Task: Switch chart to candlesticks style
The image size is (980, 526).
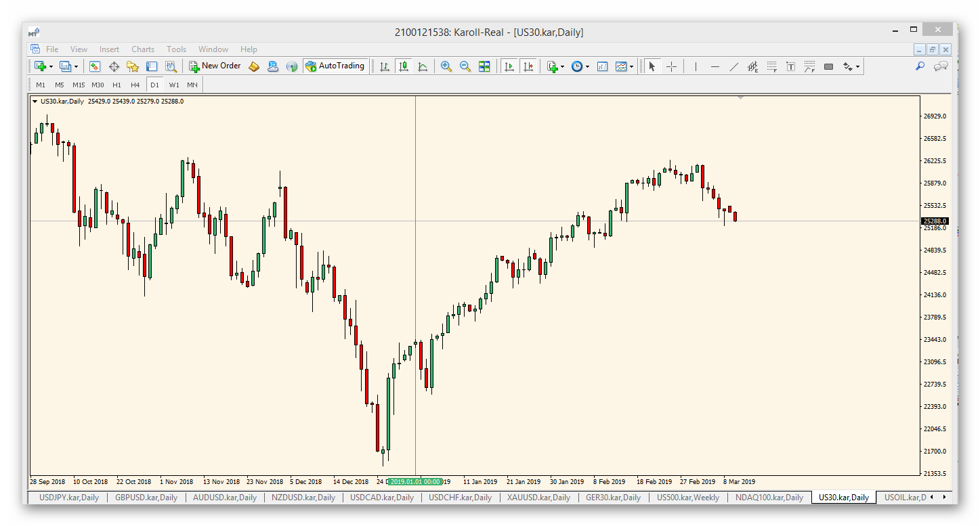Action: [x=404, y=66]
